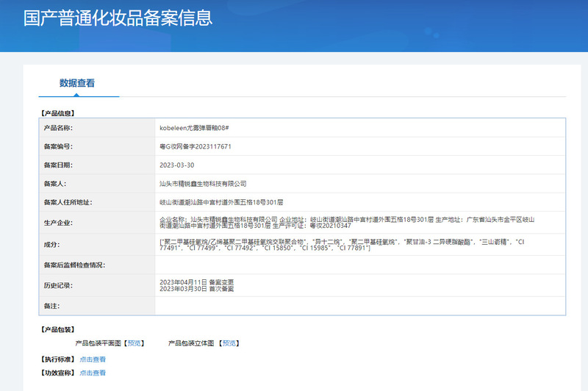Click product name kobeleen尤雾弹唇釉08#
The image size is (588, 391).
(196, 128)
